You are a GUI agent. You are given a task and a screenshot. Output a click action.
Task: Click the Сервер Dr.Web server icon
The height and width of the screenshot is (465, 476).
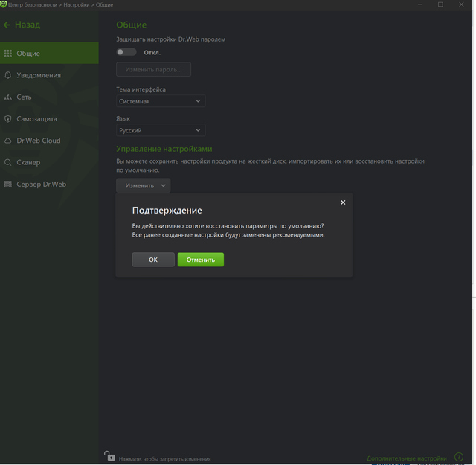pyautogui.click(x=8, y=184)
